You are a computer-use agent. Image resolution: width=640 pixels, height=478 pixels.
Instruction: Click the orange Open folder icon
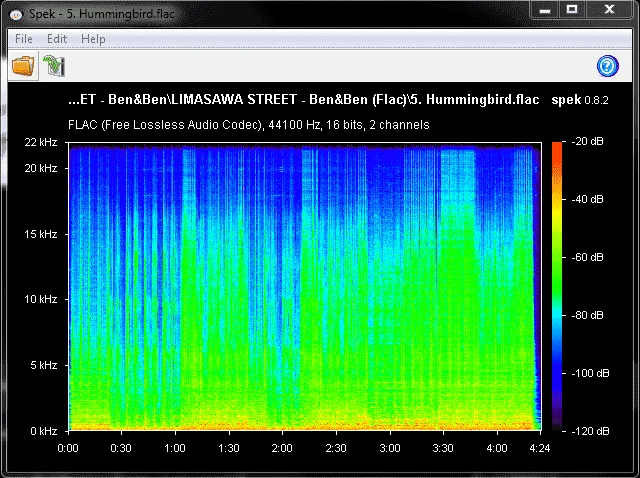pos(23,66)
